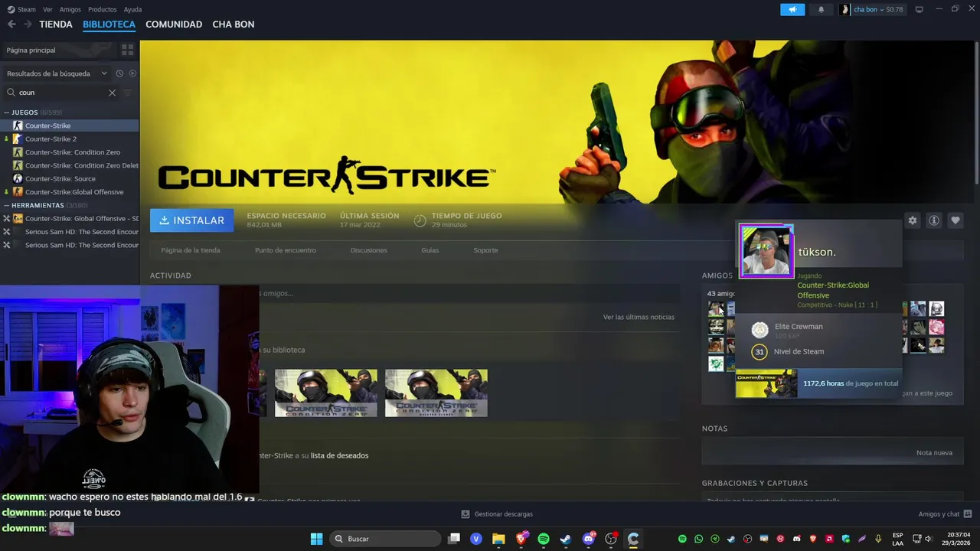Open Discusiones tab

point(368,250)
